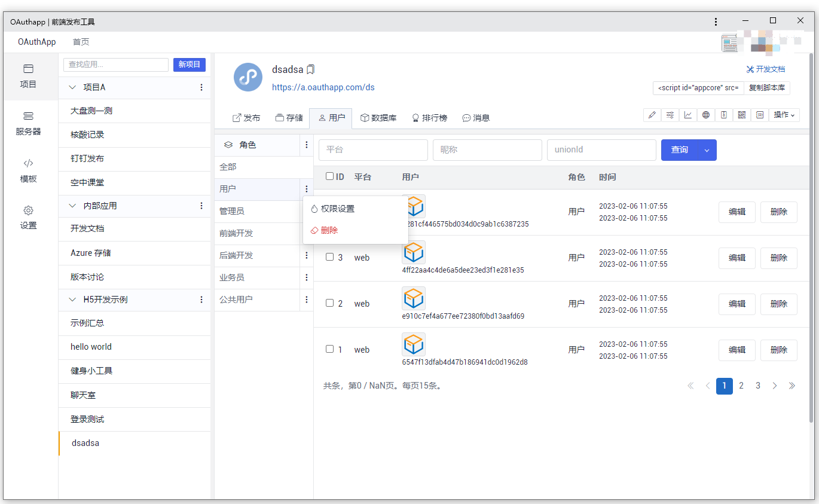Switch to the 消息 tab

[x=476, y=118]
